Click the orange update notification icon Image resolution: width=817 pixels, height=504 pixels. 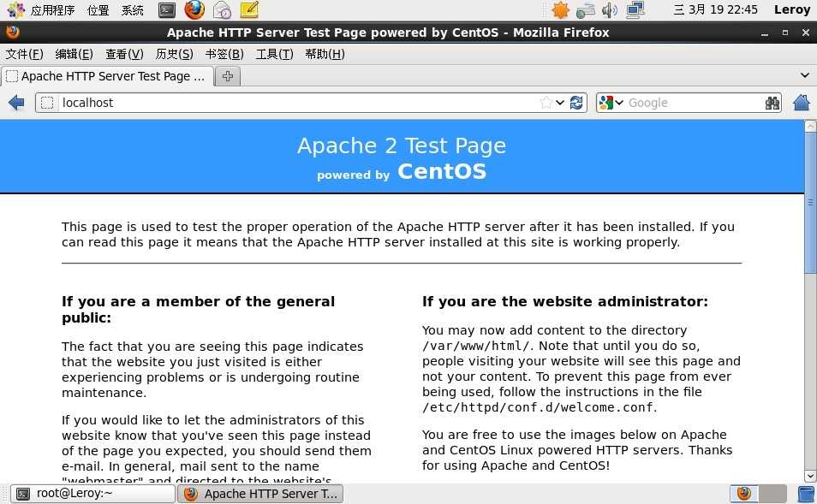pos(561,10)
